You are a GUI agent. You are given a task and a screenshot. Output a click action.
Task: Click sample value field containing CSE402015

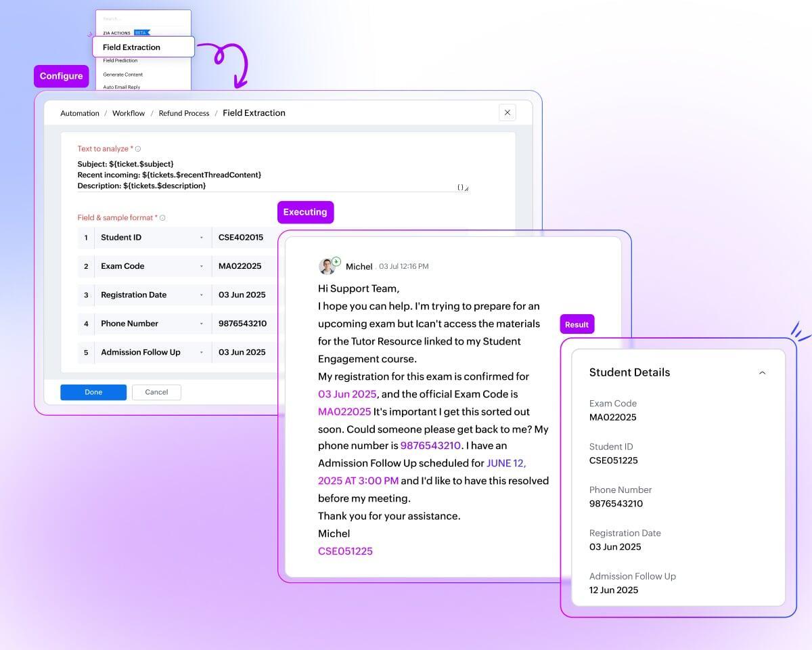pyautogui.click(x=242, y=238)
